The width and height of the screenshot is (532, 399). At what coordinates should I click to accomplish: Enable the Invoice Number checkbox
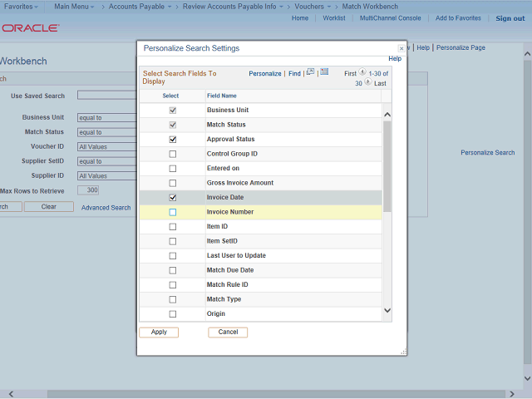pyautogui.click(x=173, y=213)
